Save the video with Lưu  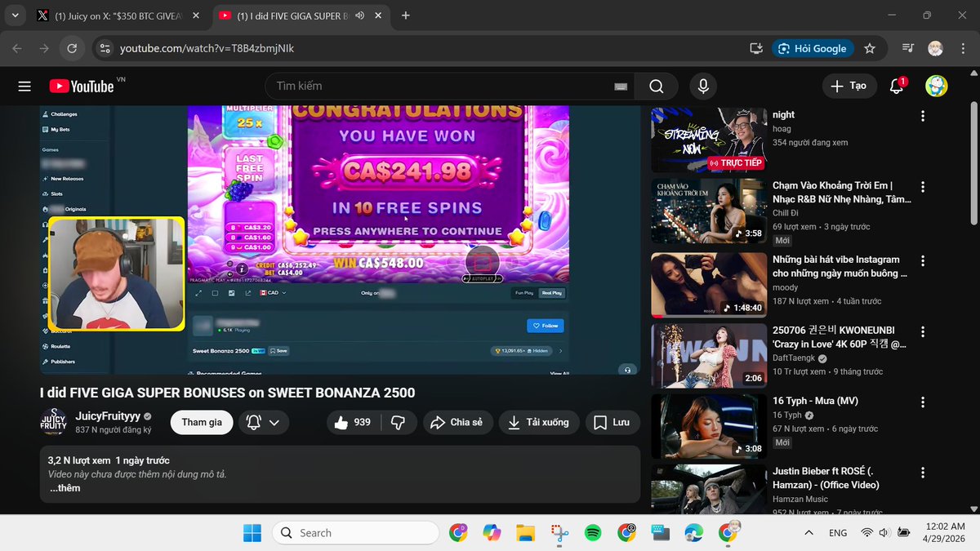(x=612, y=422)
